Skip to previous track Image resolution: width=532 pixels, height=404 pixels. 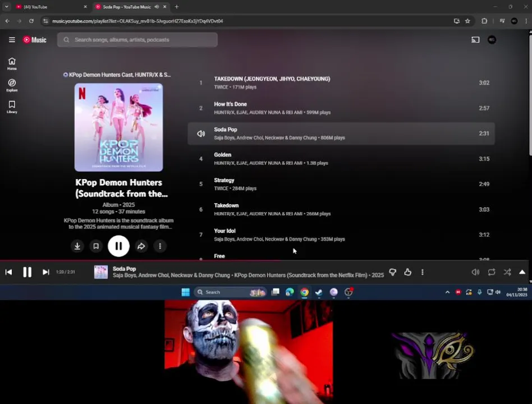coord(9,272)
